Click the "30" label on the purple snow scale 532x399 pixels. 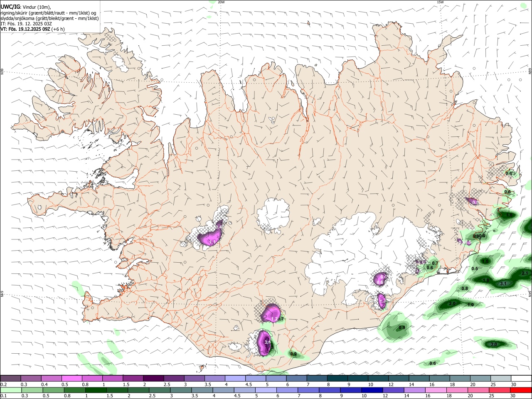[514, 384]
